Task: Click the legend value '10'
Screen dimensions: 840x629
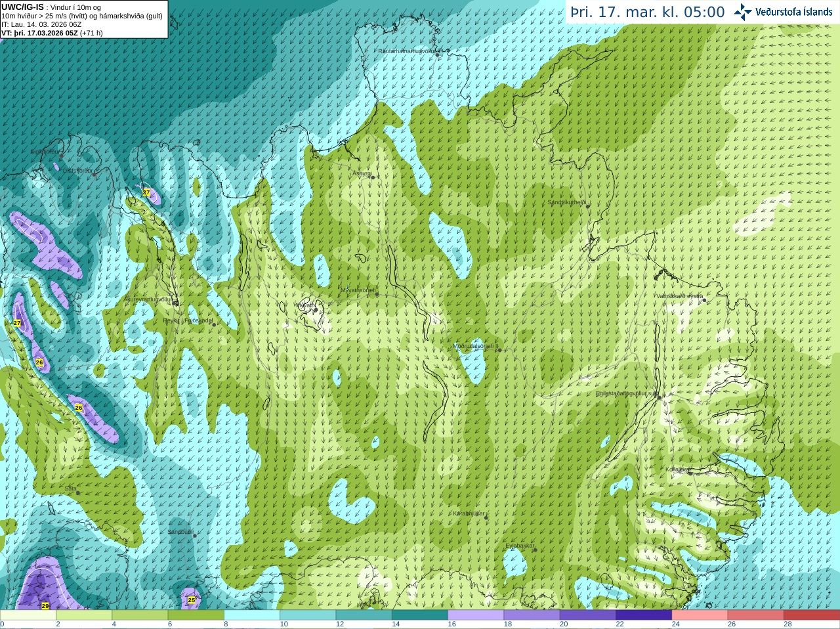Action: (x=284, y=624)
